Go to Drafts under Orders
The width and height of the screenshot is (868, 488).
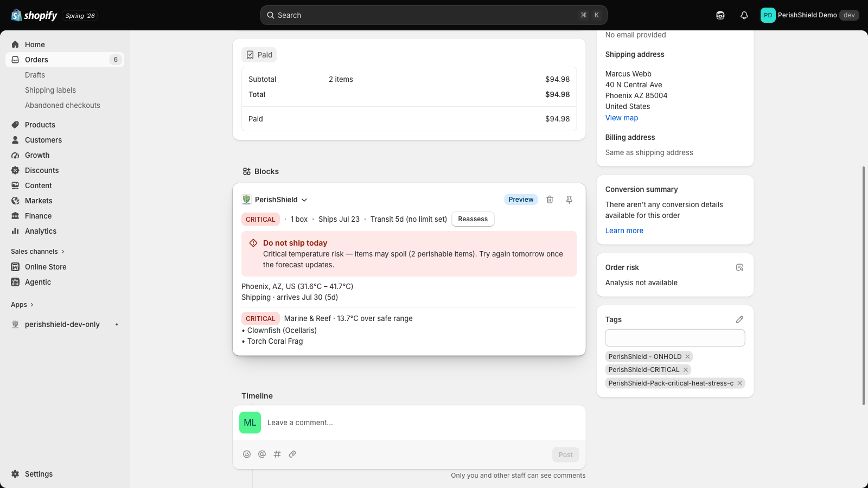click(x=35, y=75)
